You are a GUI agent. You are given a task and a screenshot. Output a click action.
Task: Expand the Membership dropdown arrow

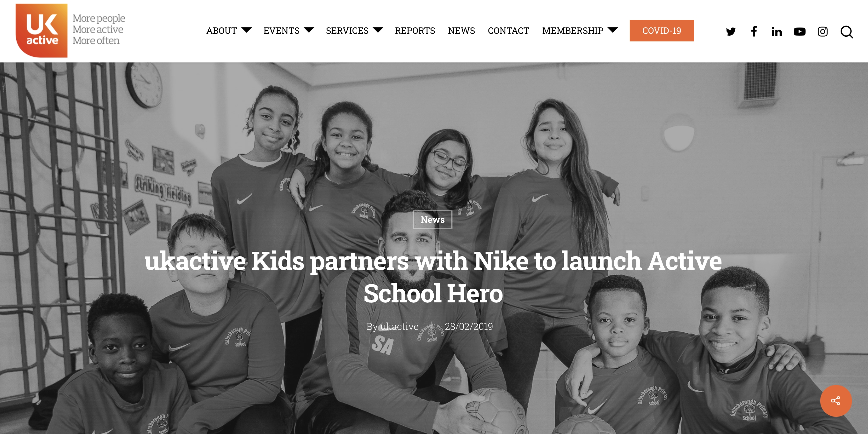612,30
